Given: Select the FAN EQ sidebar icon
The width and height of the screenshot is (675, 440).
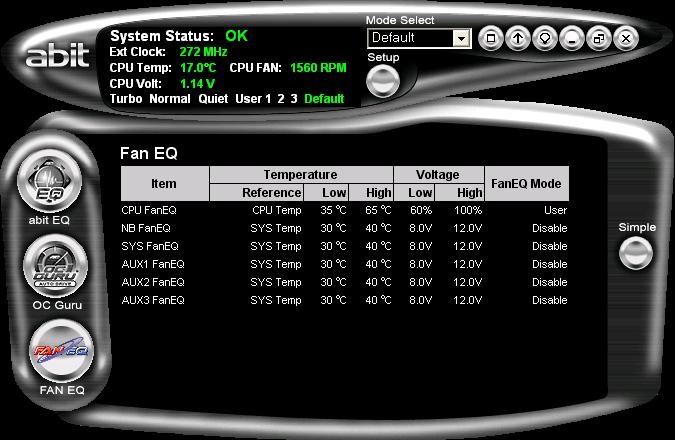Looking at the screenshot, I should tap(62, 351).
